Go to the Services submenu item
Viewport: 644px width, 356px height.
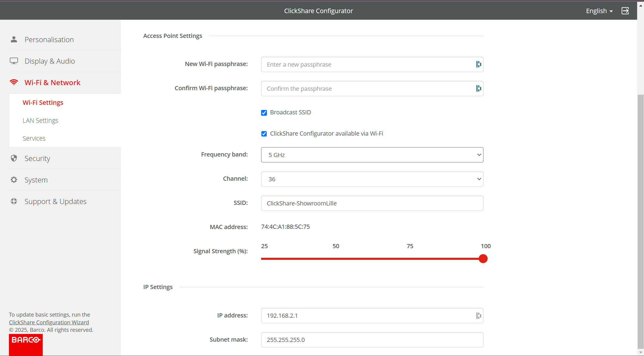34,138
